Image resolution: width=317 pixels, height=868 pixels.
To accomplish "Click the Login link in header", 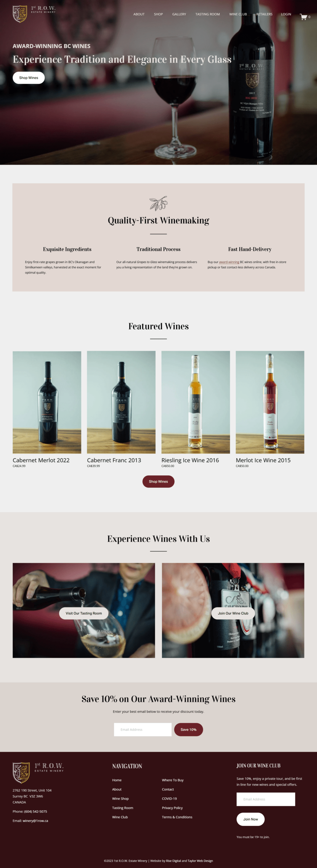I will [x=286, y=14].
